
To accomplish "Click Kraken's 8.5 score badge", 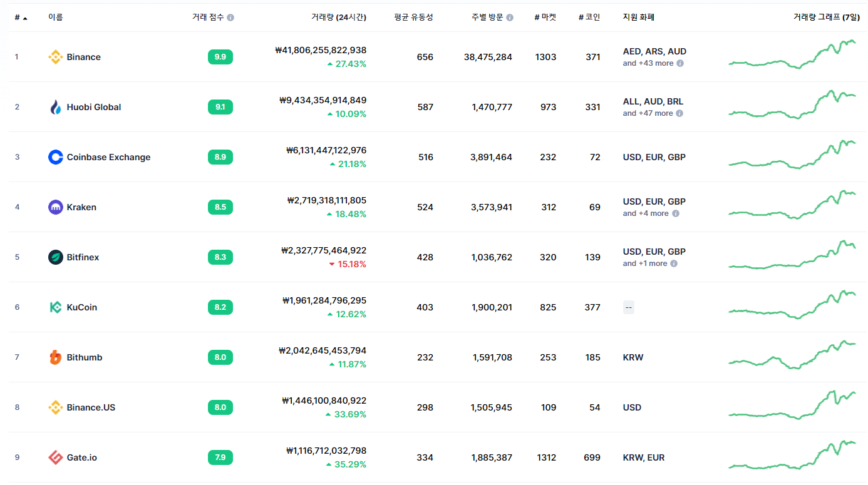I will click(220, 207).
